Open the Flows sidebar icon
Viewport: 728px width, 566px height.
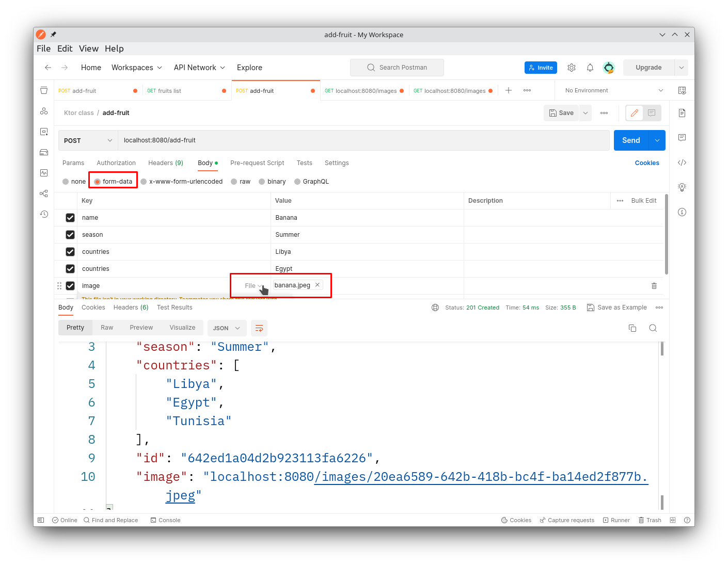pos(44,193)
